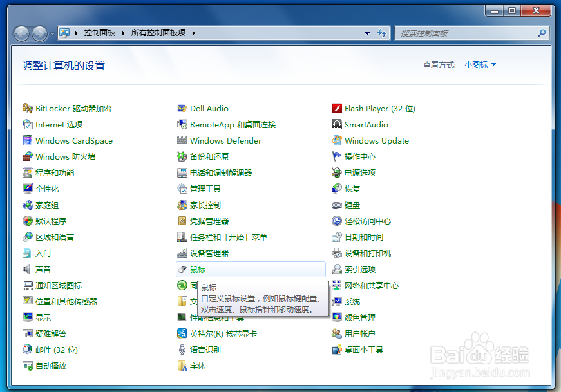Open the 个性化 icon
This screenshot has height=392, width=561.
28,189
